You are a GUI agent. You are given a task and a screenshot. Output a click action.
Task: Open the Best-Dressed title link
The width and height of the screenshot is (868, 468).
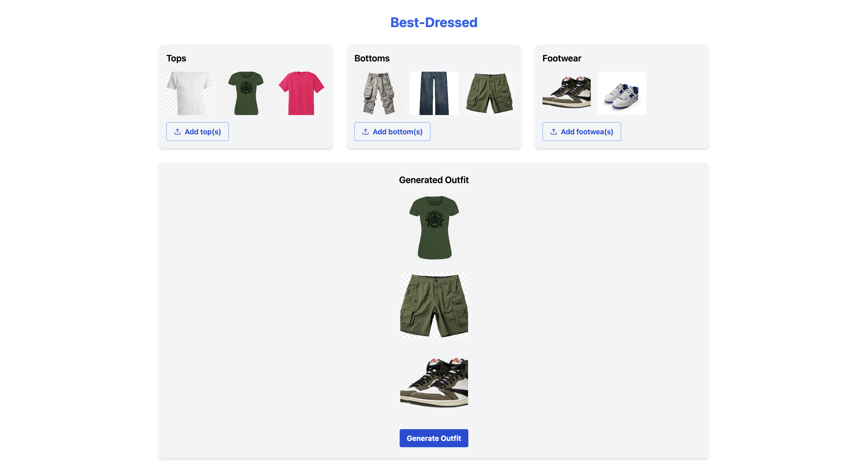(x=434, y=23)
